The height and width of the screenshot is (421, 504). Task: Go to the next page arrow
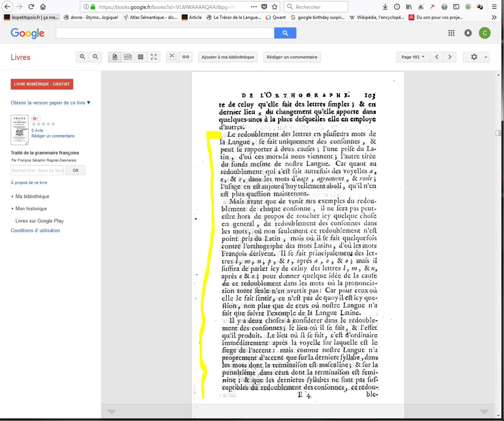click(450, 57)
